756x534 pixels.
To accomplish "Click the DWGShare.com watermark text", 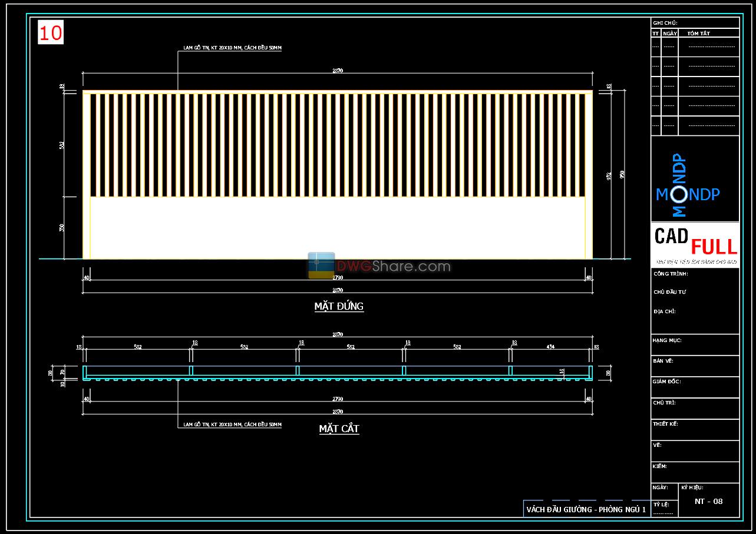I will coord(394,267).
